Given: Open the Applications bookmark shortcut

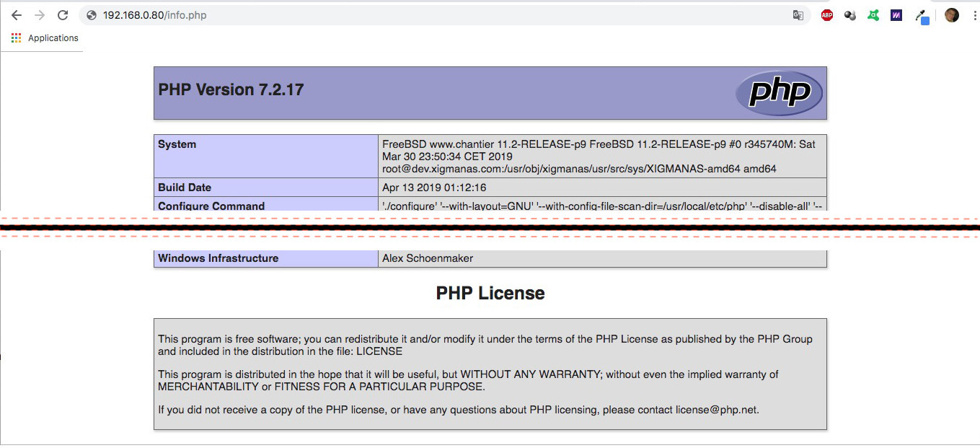Looking at the screenshot, I should [45, 38].
